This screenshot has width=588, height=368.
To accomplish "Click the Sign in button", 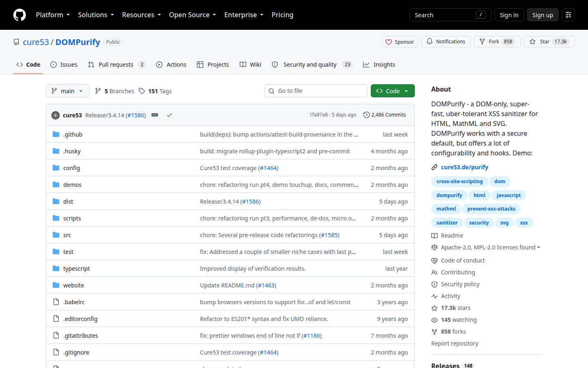I will click(x=509, y=15).
